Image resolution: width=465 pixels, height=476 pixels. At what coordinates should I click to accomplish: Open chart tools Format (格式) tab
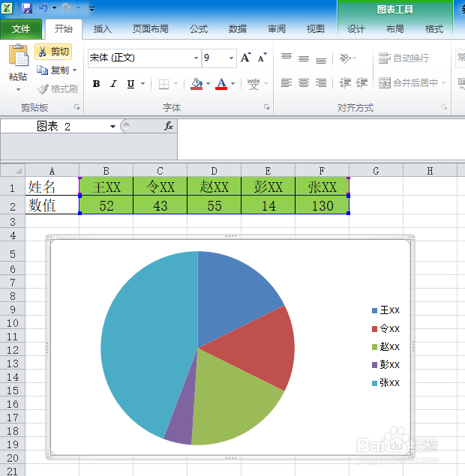pos(434,29)
